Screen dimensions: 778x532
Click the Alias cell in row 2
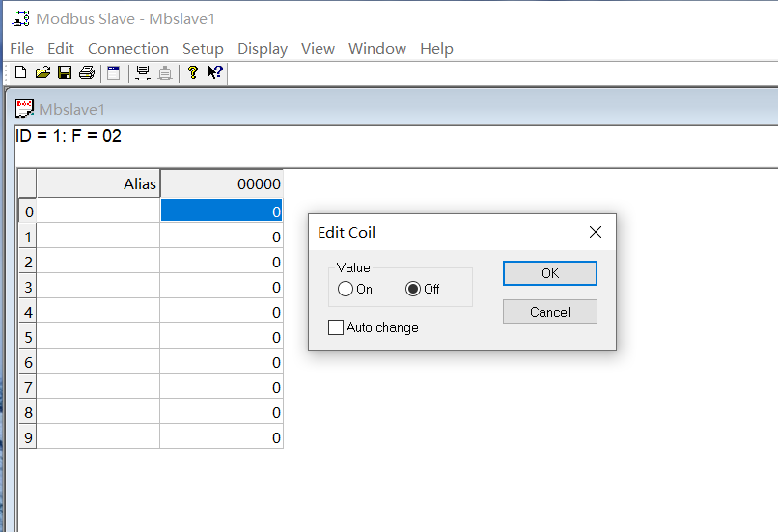97,262
